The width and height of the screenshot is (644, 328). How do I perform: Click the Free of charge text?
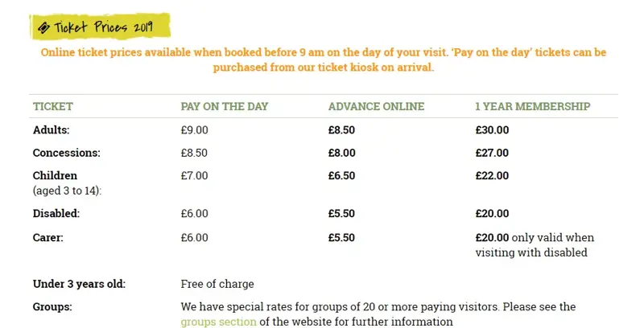[217, 284]
